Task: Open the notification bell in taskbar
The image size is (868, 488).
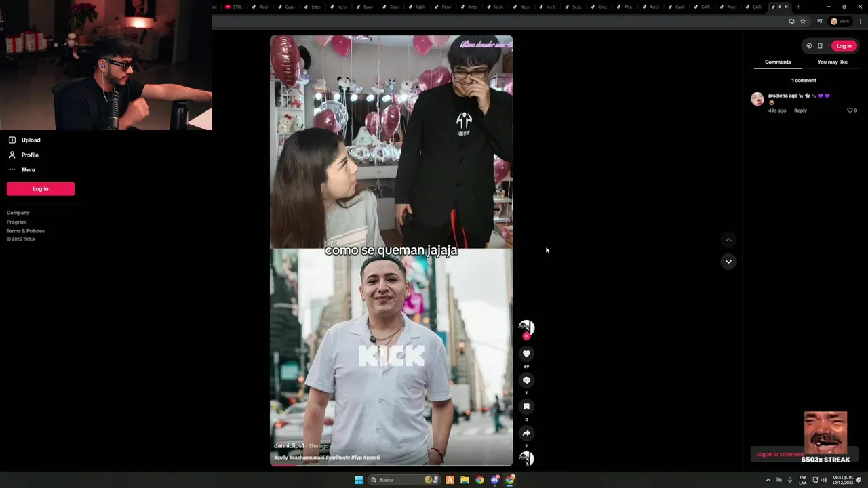Action: click(x=859, y=480)
